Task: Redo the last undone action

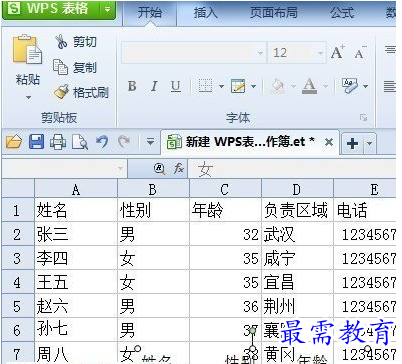Action: (124, 142)
